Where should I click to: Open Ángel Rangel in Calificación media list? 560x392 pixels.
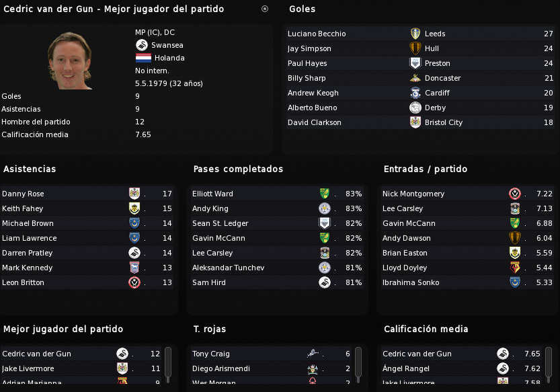coord(406,368)
